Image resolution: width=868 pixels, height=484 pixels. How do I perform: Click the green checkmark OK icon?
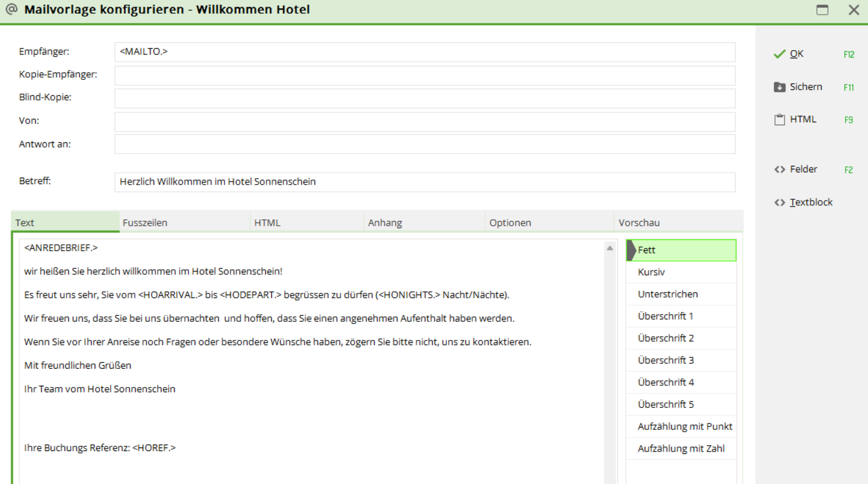click(x=779, y=54)
